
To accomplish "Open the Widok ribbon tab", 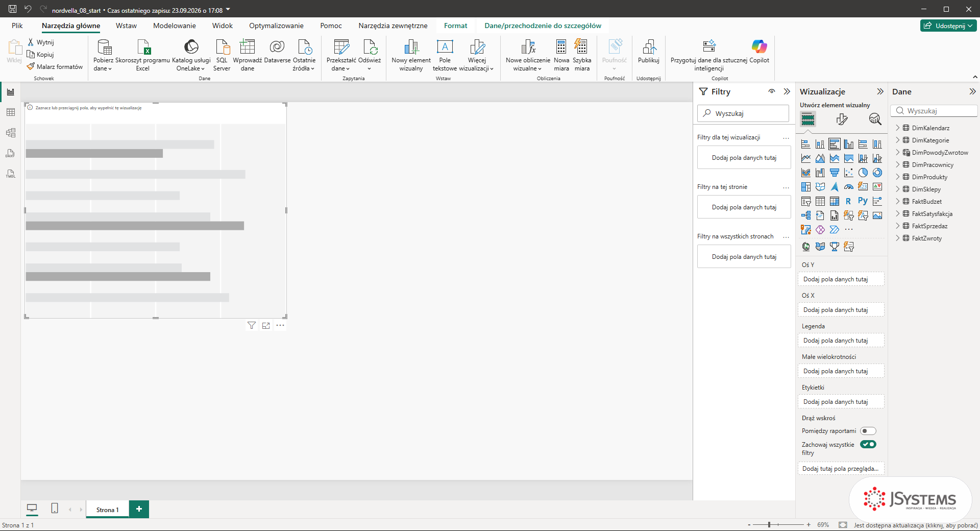I will point(223,26).
